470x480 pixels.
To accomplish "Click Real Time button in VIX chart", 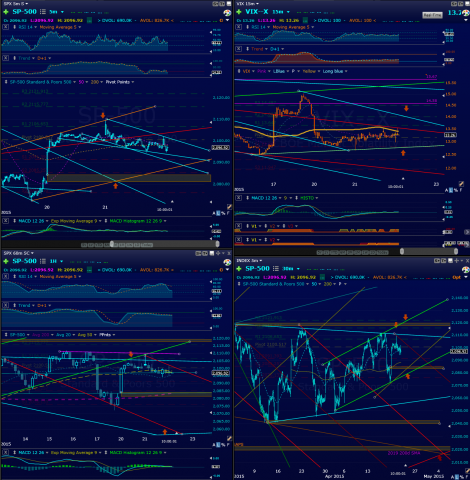I will click(432, 15).
